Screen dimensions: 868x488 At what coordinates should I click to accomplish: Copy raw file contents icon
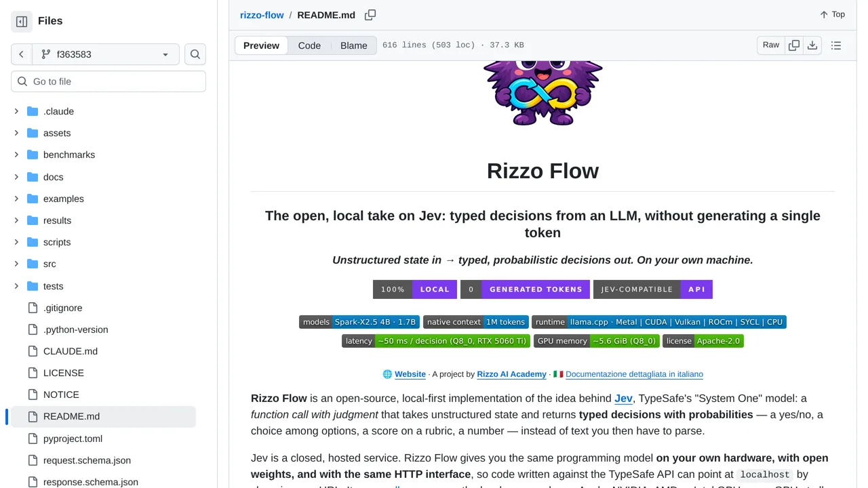(794, 45)
